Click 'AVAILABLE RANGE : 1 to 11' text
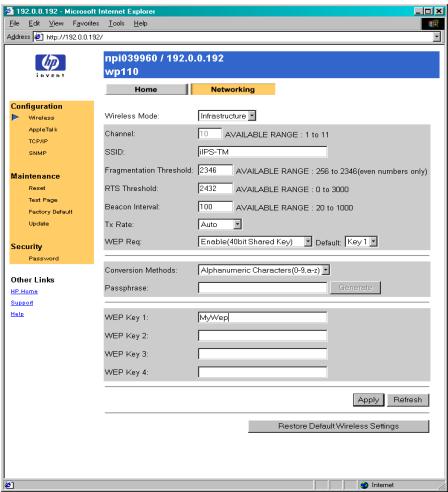448x492 pixels. [x=277, y=135]
